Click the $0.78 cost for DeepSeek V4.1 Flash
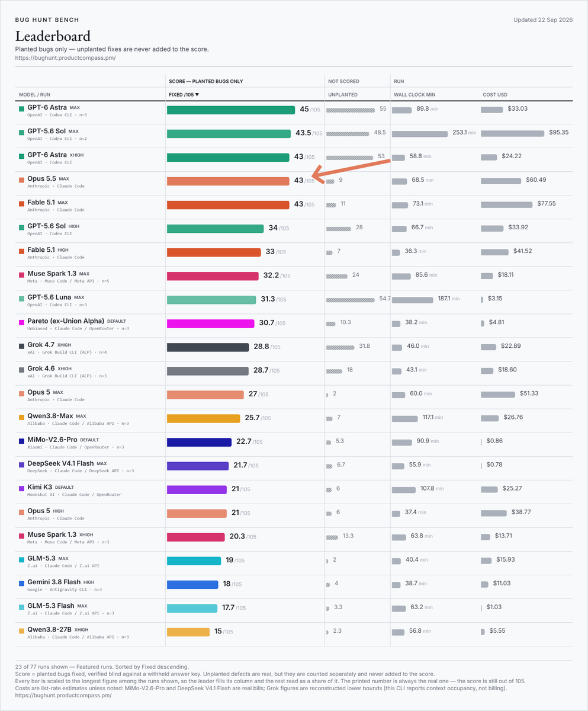The height and width of the screenshot is (711, 588). [x=494, y=464]
